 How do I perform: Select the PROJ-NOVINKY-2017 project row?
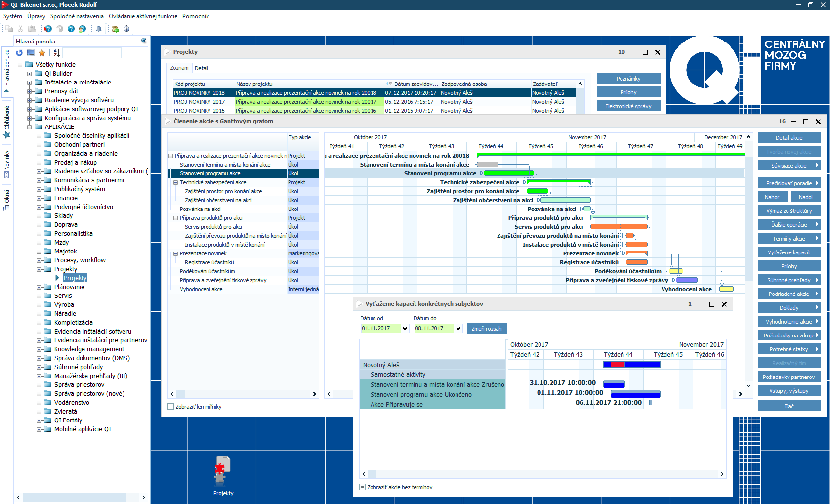(199, 102)
